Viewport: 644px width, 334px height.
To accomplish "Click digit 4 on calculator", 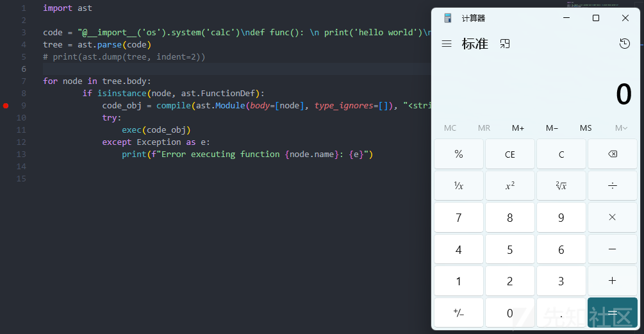I will pyautogui.click(x=459, y=249).
